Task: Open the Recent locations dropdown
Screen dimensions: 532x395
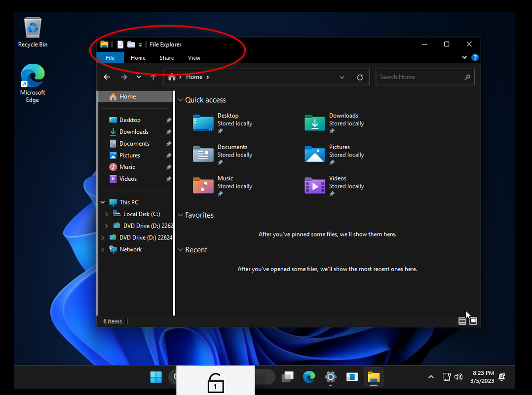Action: pyautogui.click(x=139, y=77)
